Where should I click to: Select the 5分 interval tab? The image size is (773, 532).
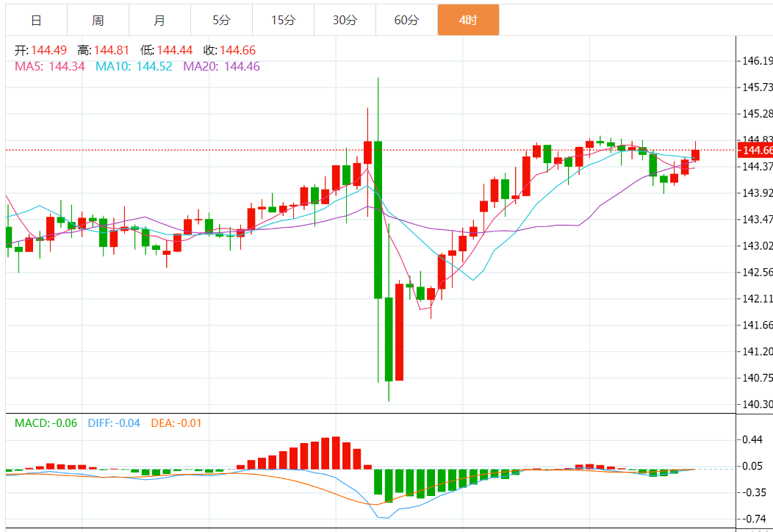221,21
